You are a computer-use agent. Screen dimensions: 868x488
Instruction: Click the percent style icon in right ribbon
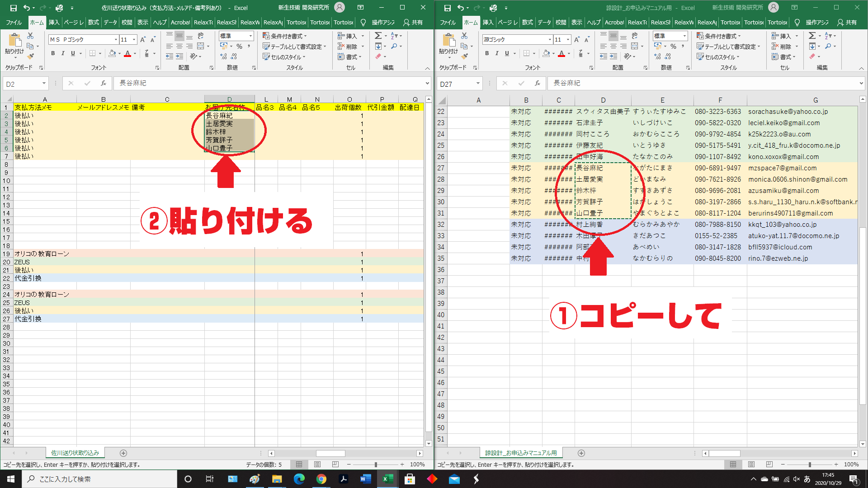(x=673, y=46)
